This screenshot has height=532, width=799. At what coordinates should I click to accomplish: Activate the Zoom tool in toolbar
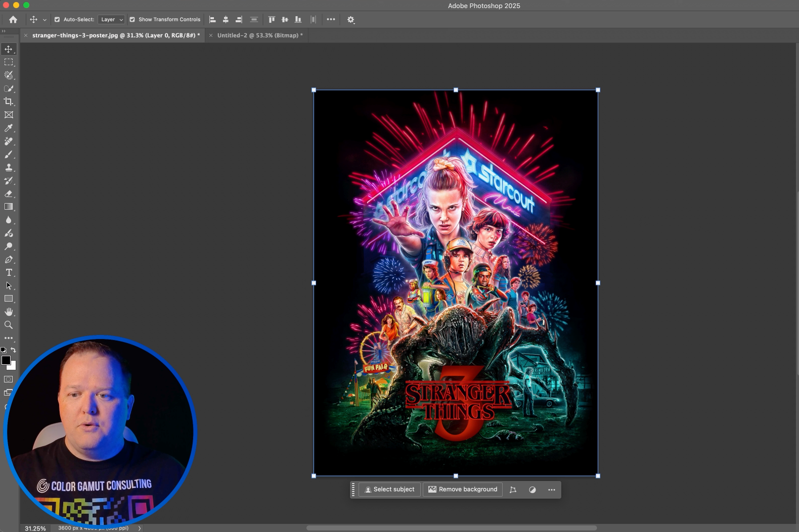point(9,325)
